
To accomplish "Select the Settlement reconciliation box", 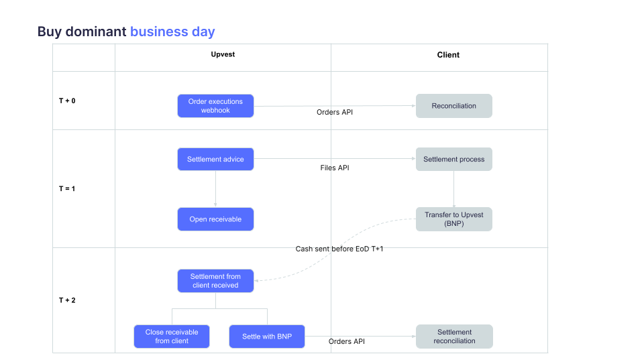I will tap(454, 337).
